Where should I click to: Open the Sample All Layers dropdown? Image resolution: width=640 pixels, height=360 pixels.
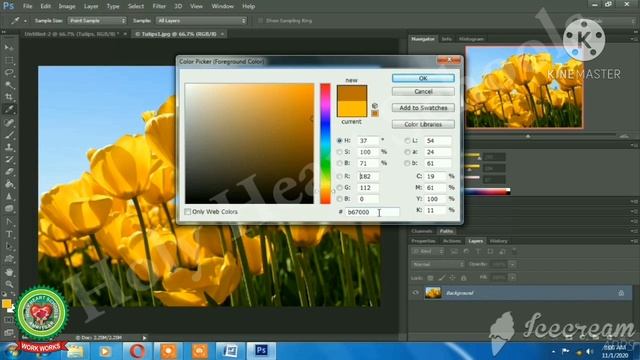coord(202,20)
